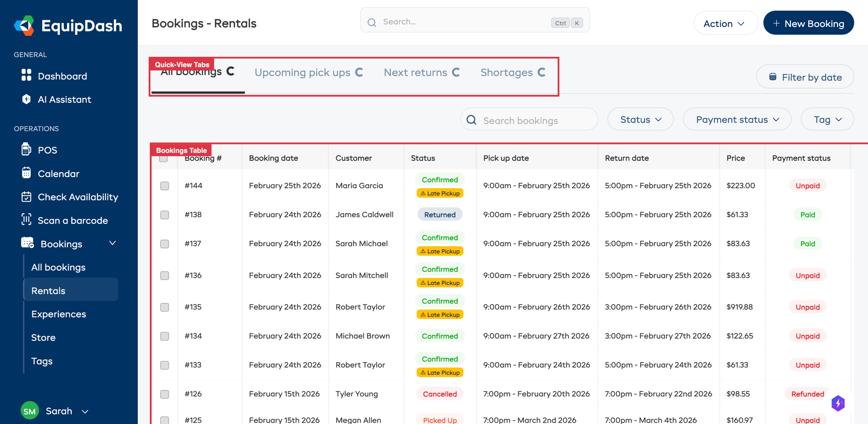The height and width of the screenshot is (424, 868).
Task: Open the purple lightning bolt widget
Action: pyautogui.click(x=838, y=403)
